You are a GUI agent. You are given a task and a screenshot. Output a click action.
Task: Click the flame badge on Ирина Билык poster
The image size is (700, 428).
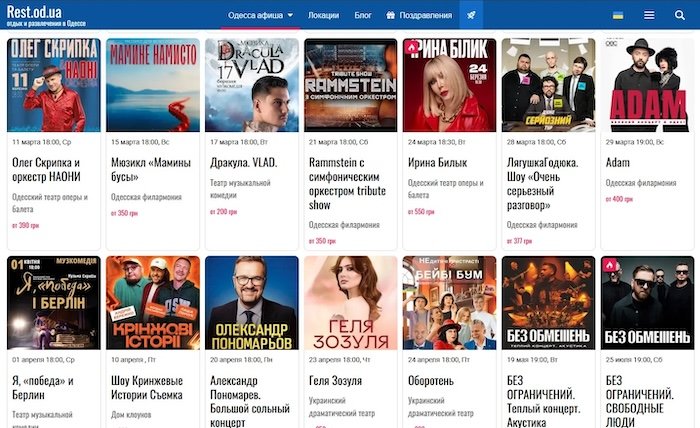click(412, 47)
